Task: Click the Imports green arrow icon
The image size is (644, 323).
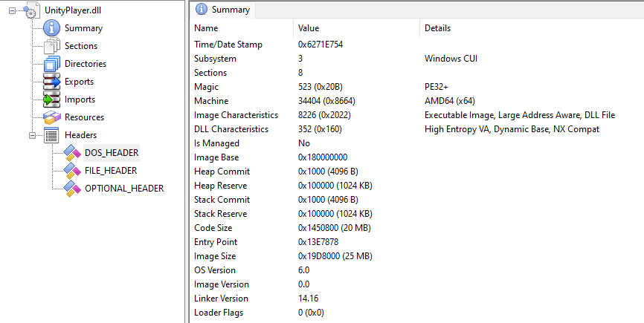Action: (x=52, y=99)
